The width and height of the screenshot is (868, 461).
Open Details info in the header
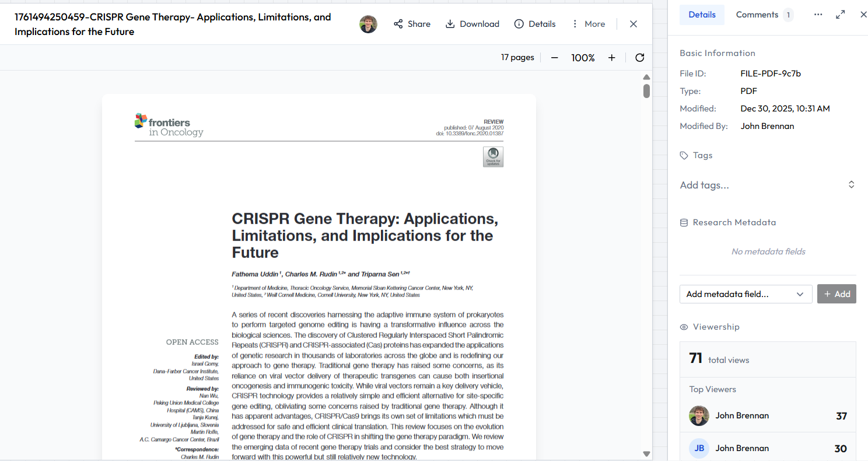click(x=534, y=24)
